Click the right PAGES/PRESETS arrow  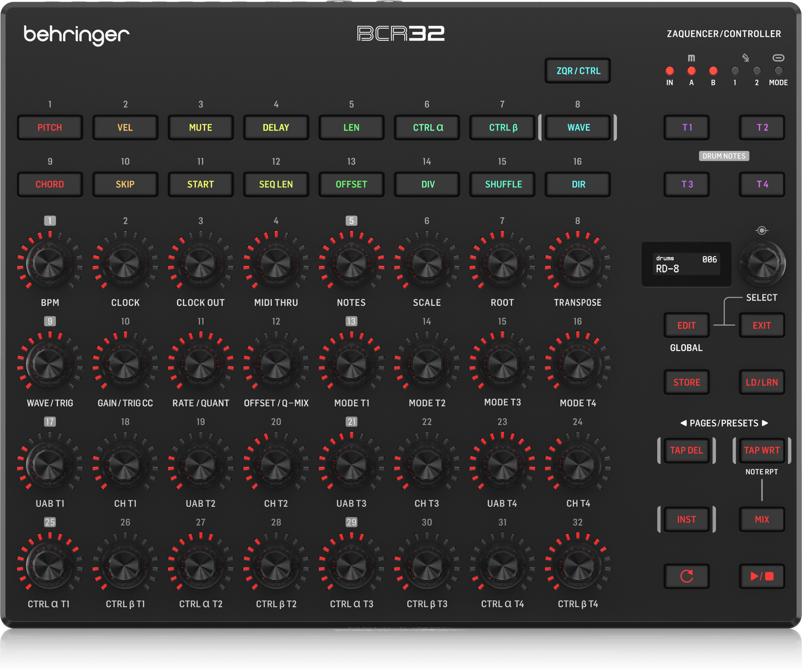point(765,423)
